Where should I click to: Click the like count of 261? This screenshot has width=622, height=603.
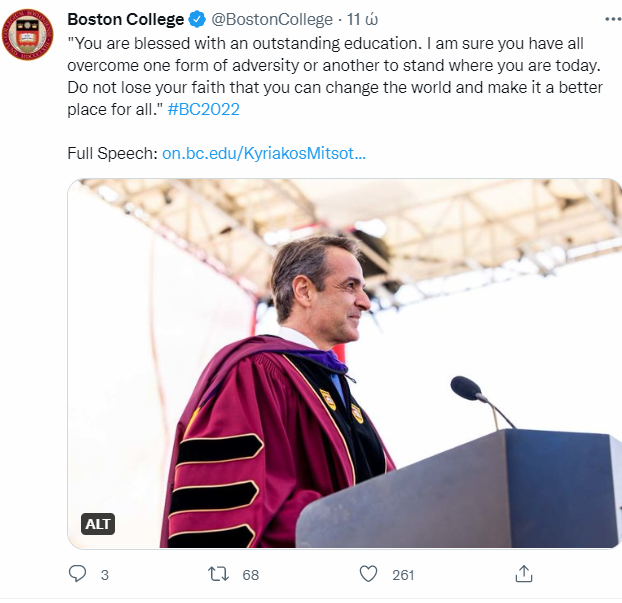[403, 575]
